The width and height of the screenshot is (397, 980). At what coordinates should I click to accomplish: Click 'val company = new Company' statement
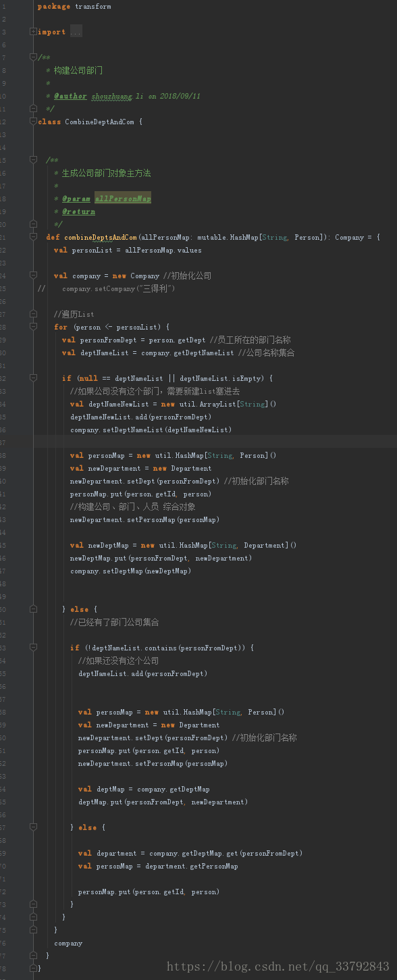[x=107, y=276]
